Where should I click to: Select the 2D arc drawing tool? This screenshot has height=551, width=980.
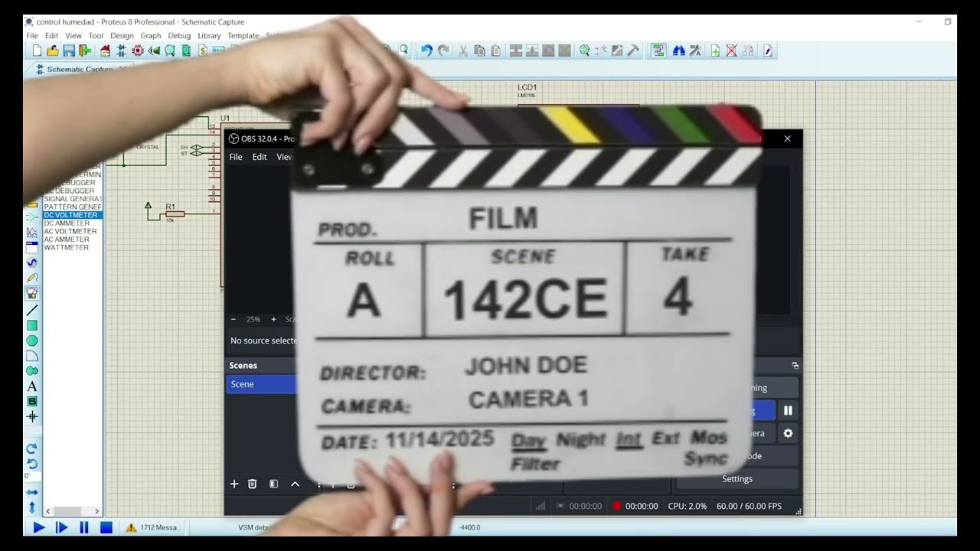32,356
